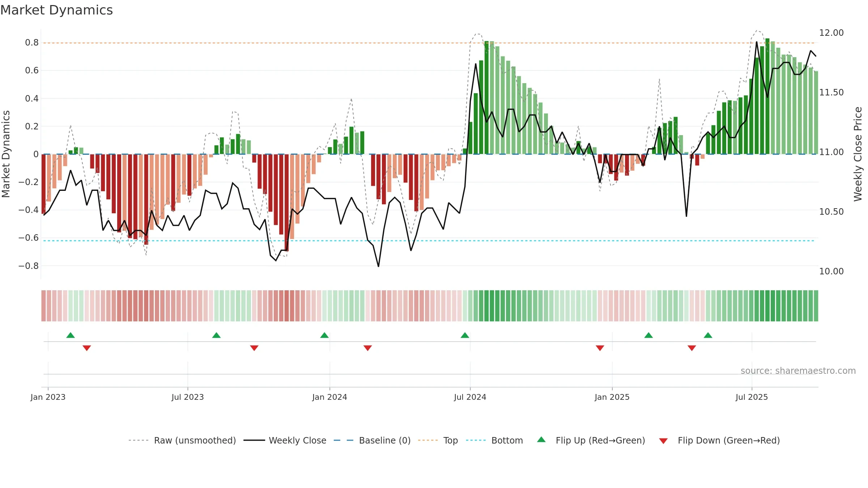Click the Jan 2024 x-axis label
Image resolution: width=868 pixels, height=488 pixels.
pos(330,397)
